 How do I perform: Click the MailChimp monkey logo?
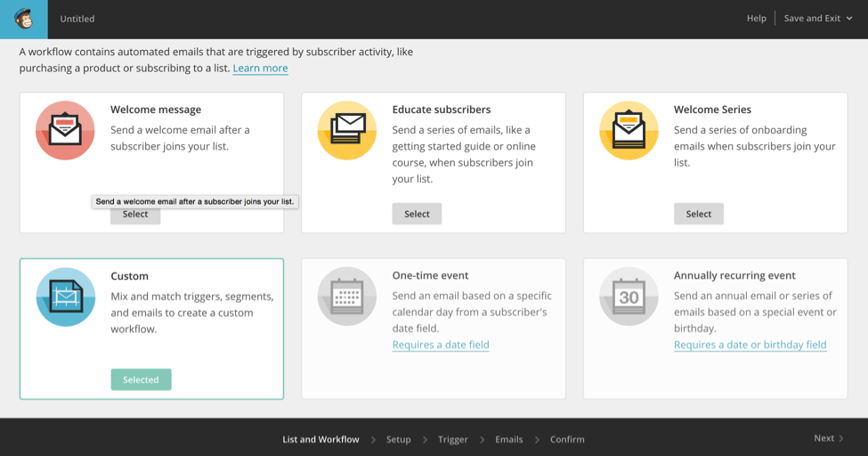[24, 19]
